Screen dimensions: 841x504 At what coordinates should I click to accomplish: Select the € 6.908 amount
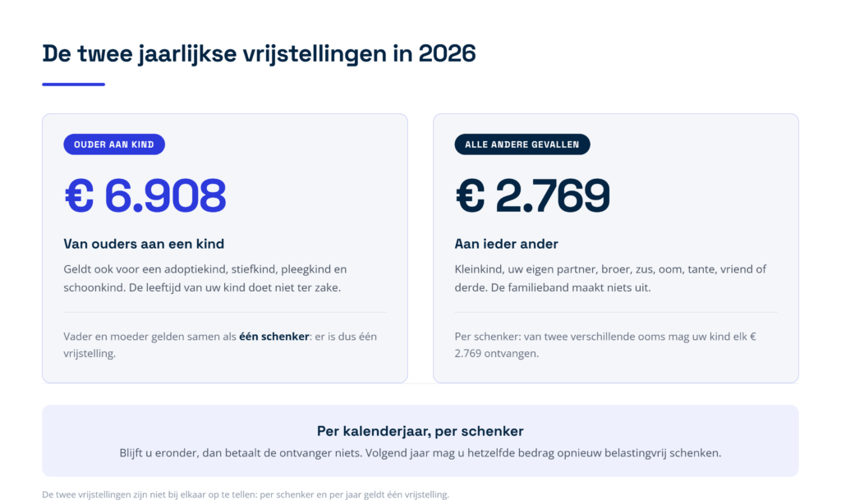coord(145,195)
